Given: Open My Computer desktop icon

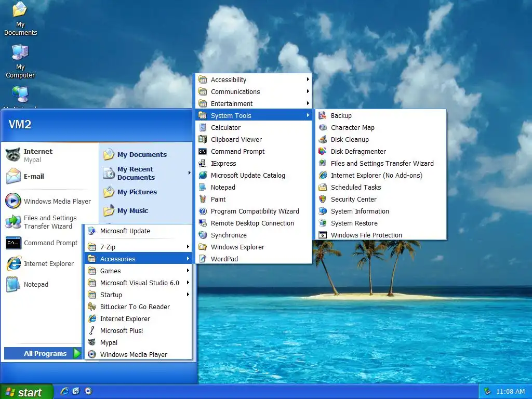Looking at the screenshot, I should [x=20, y=61].
